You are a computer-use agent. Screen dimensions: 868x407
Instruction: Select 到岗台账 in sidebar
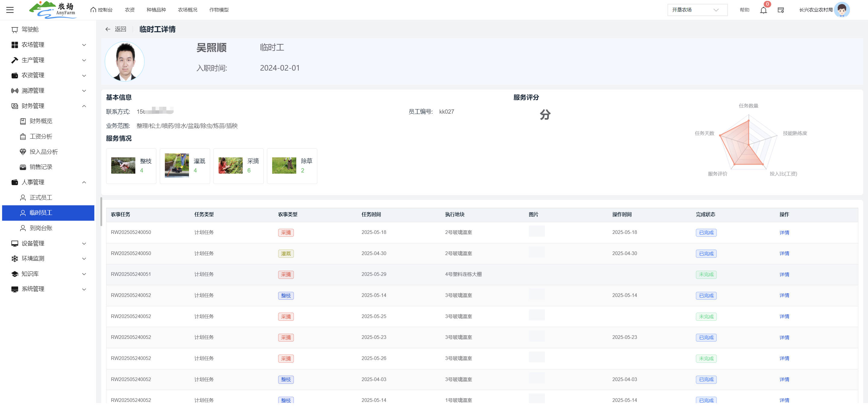pos(40,228)
